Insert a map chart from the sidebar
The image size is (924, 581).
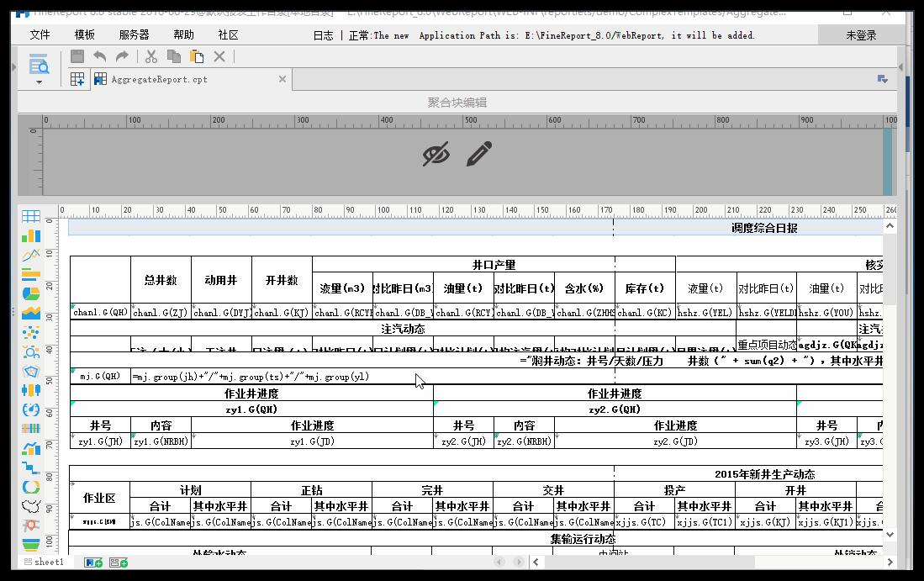tap(30, 505)
